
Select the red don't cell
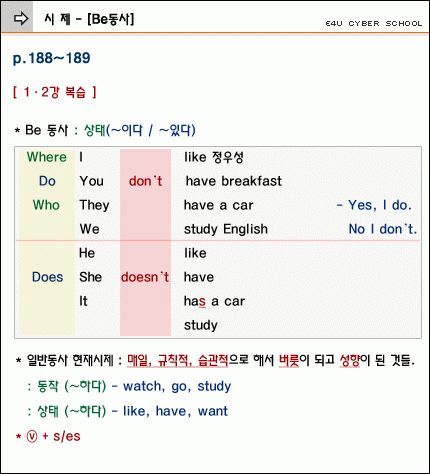146,181
